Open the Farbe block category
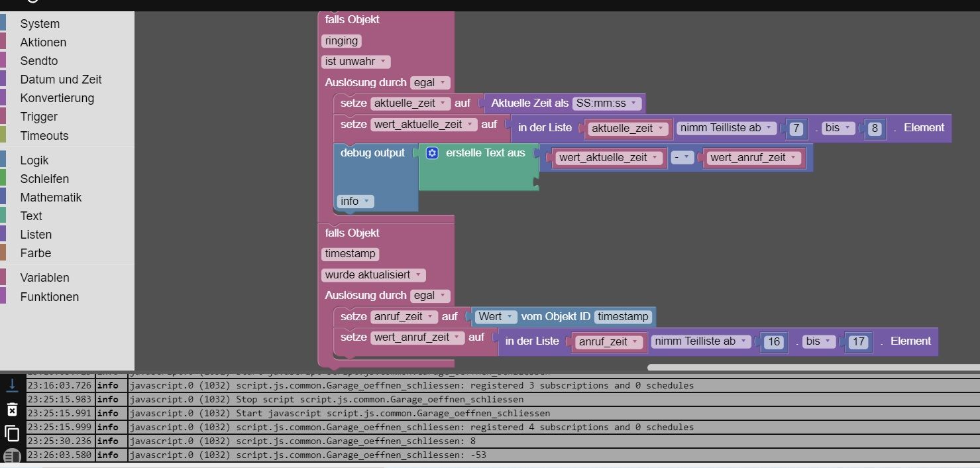The height and width of the screenshot is (468, 980). tap(36, 253)
